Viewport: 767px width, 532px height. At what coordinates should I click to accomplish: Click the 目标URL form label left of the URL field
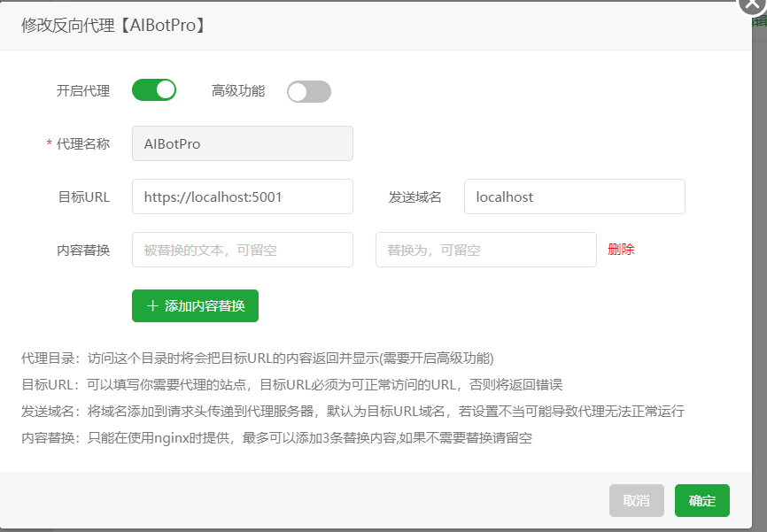83,197
